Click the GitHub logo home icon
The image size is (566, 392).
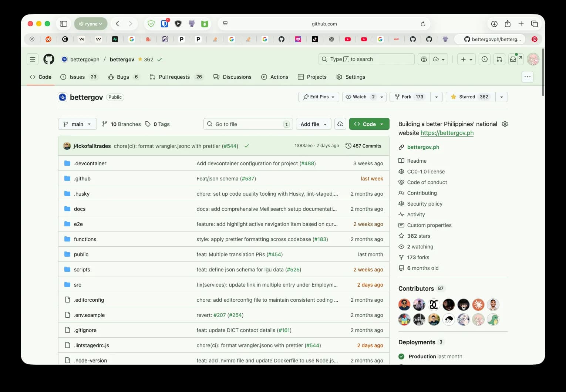click(x=49, y=59)
